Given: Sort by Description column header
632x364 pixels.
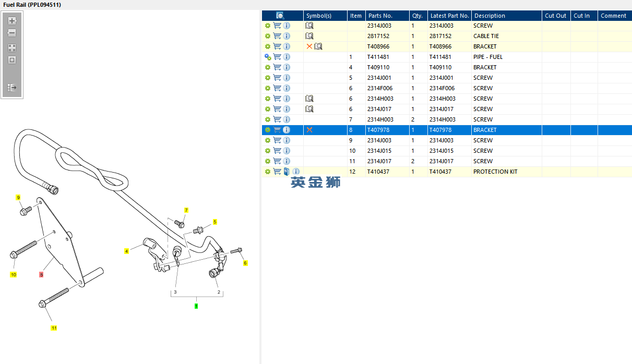Looking at the screenshot, I should coord(507,16).
